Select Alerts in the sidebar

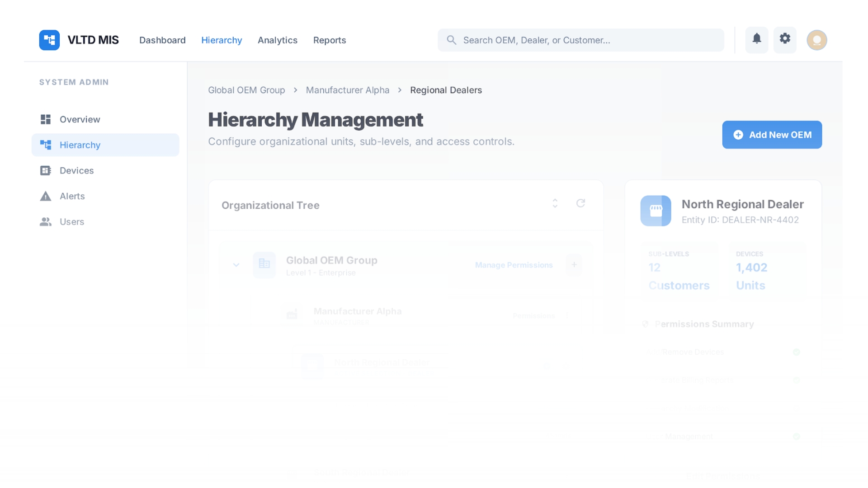click(x=105, y=196)
